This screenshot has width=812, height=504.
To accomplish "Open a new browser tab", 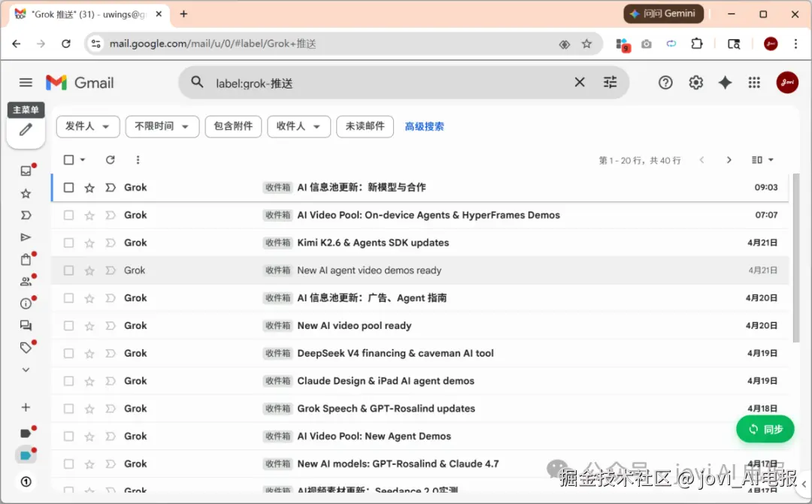I will pyautogui.click(x=183, y=14).
